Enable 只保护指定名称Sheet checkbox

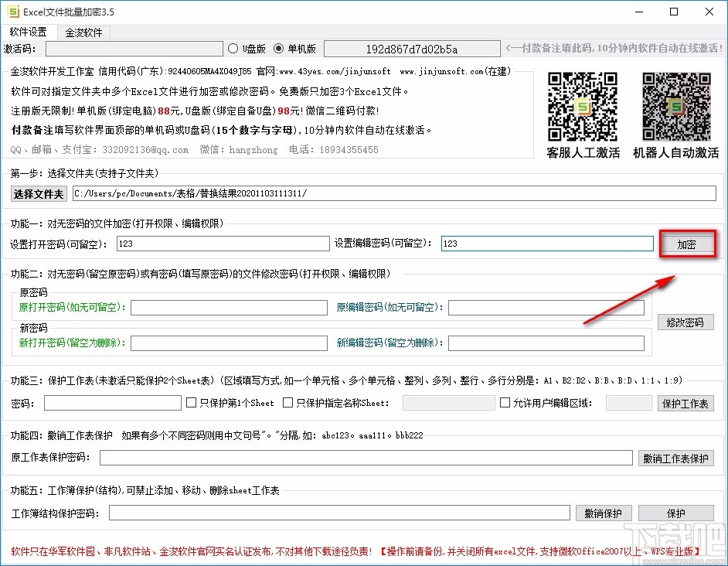pos(288,402)
